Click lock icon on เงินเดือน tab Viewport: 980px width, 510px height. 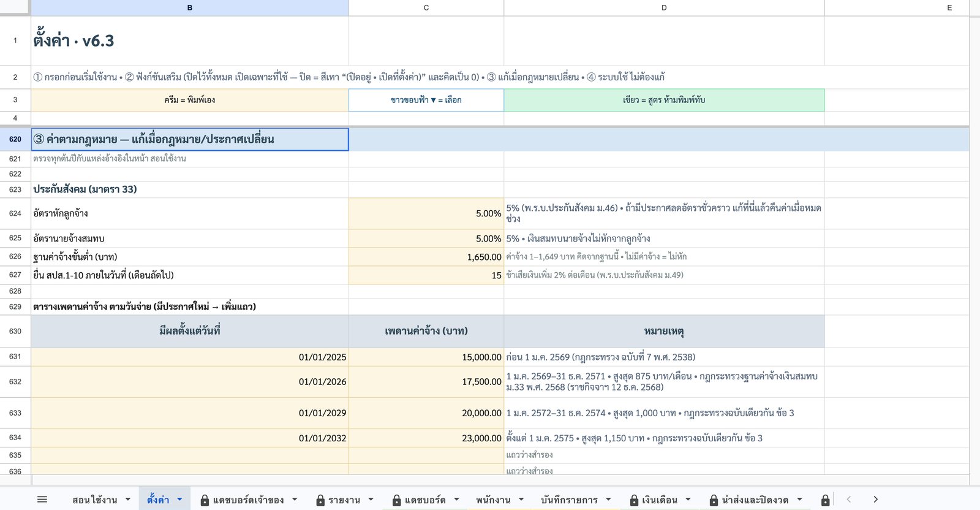tap(635, 500)
